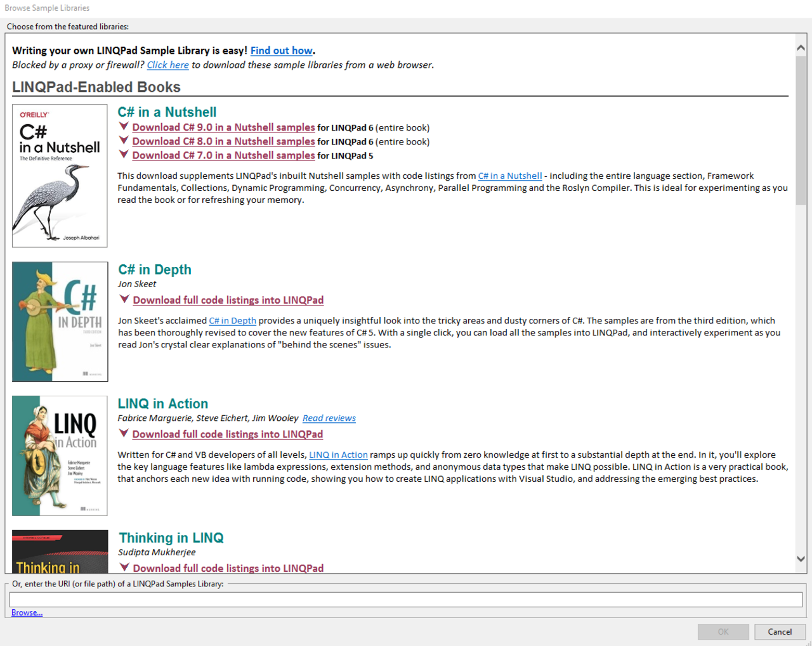Click the 'LINQ in Action' title heading

pyautogui.click(x=163, y=404)
